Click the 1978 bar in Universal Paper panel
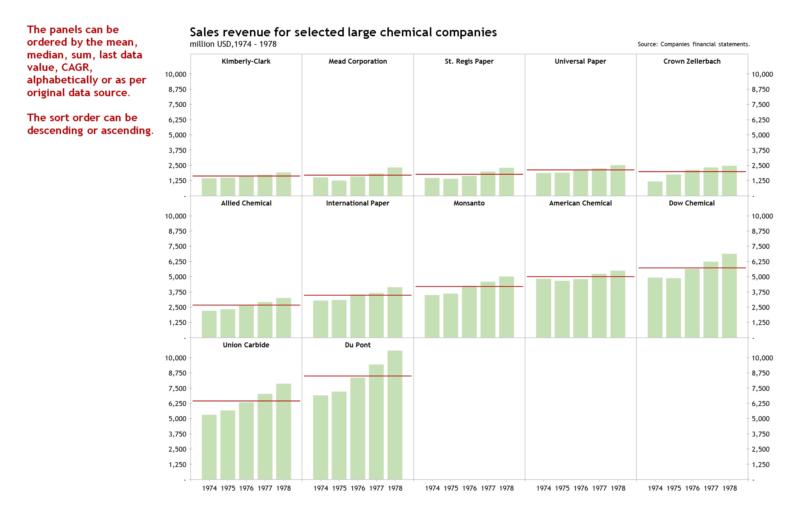This screenshot has width=812, height=506. (x=618, y=180)
